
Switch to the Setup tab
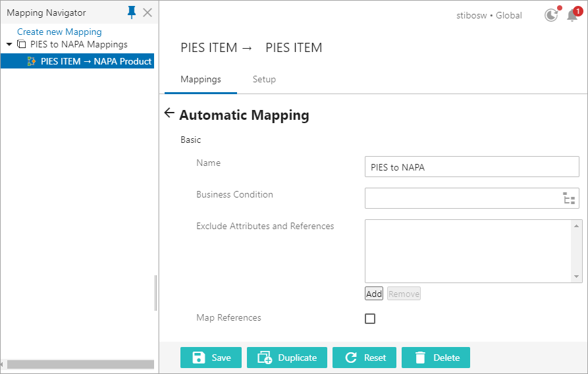tap(264, 80)
